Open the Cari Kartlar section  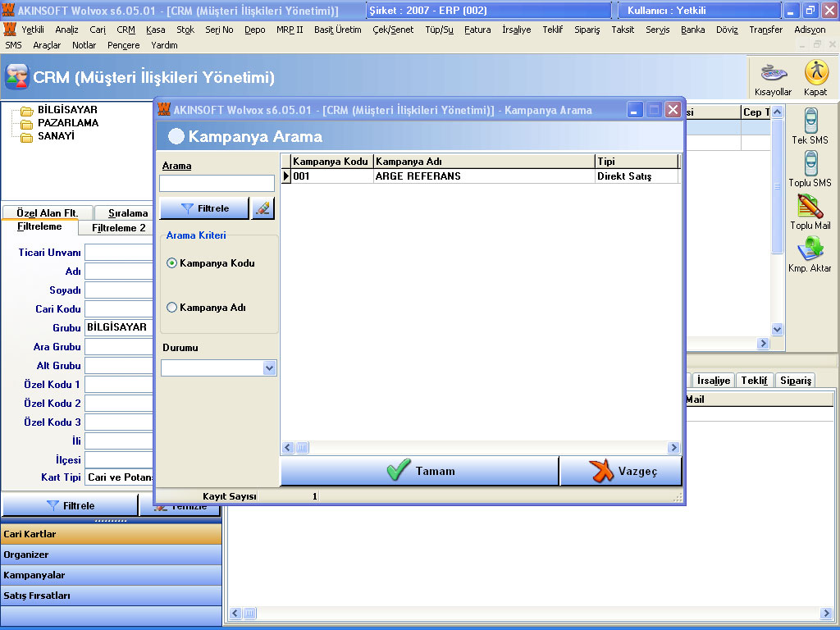pyautogui.click(x=112, y=534)
